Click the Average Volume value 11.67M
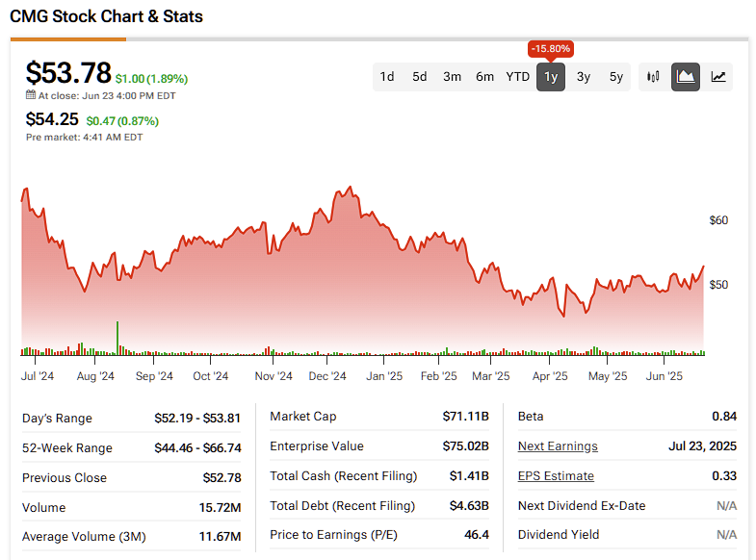Viewport: 756px width, 560px height. [220, 536]
